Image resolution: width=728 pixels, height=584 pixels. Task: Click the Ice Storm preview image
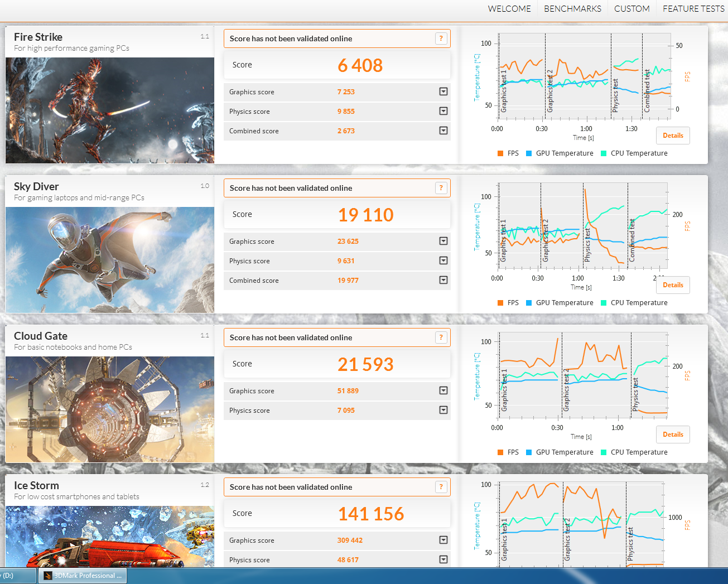110,537
